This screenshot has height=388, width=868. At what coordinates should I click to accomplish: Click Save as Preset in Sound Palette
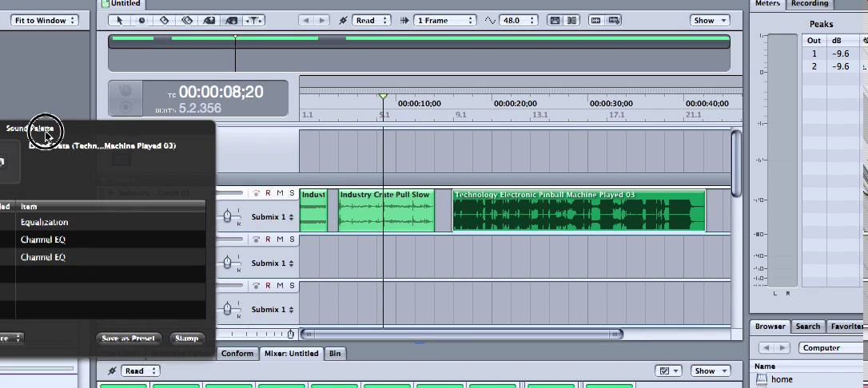129,339
